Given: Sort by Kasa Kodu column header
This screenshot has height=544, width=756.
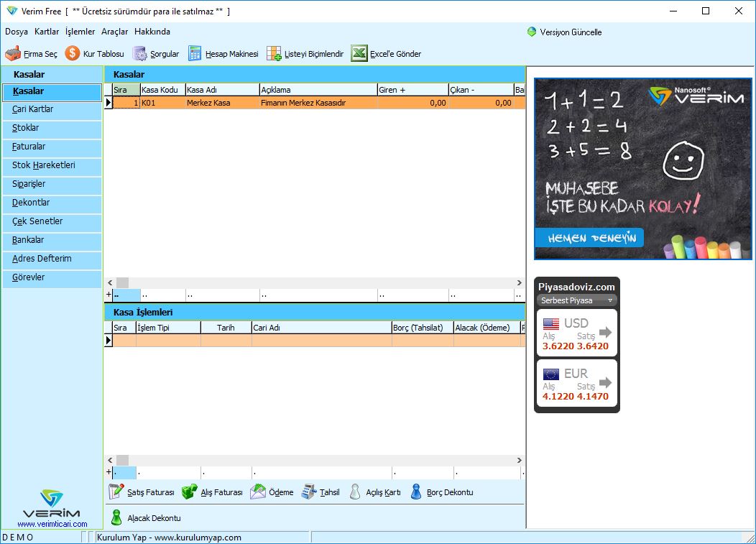Looking at the screenshot, I should (162, 90).
